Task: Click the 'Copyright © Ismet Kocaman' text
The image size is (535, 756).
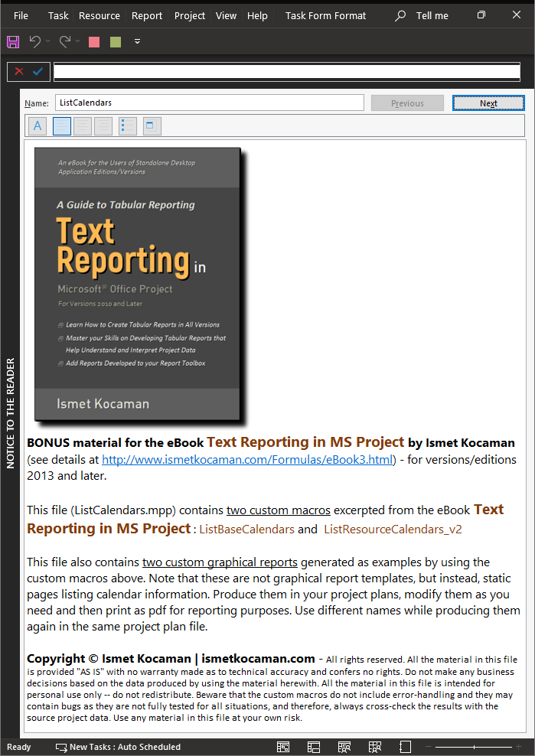Action: coord(109,659)
